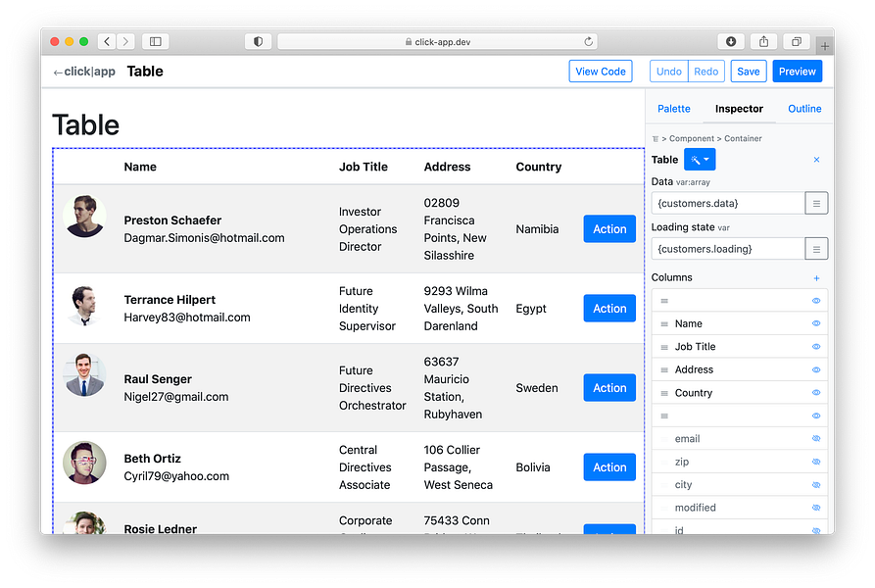Screen dimensions: 875x588
Task: Click Action button for Terrance Hilpert
Action: [609, 309]
